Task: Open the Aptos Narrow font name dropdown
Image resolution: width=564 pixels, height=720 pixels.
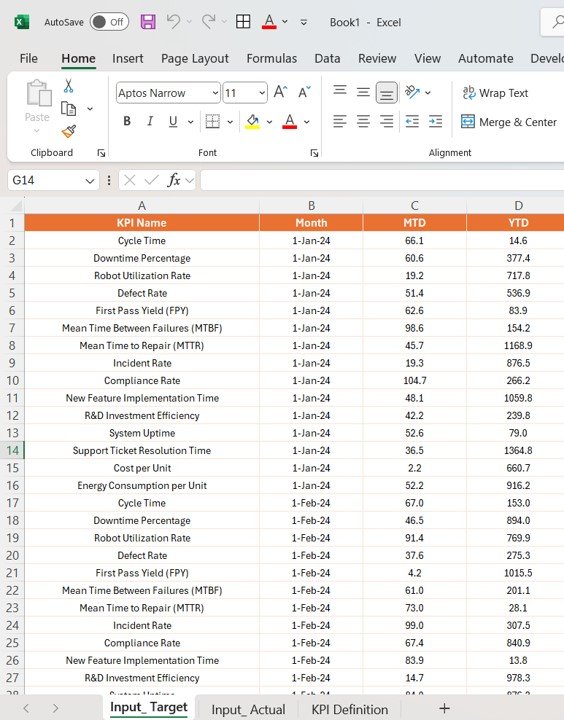Action: [x=215, y=93]
